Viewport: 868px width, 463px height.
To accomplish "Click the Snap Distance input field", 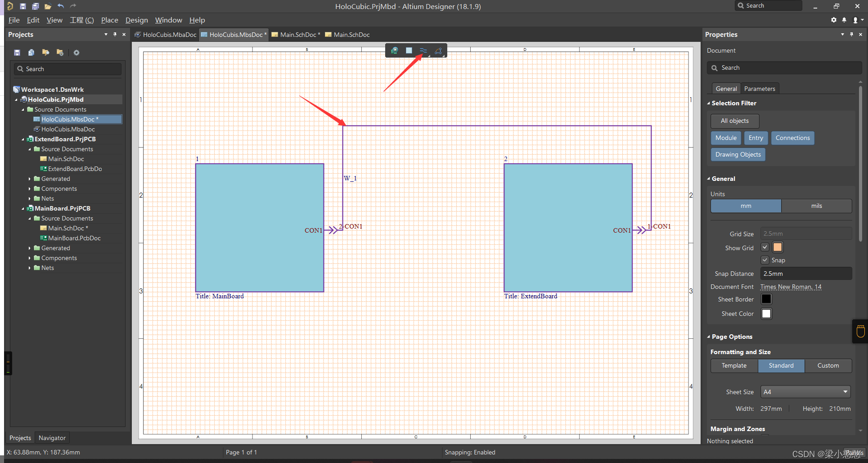I will (805, 274).
